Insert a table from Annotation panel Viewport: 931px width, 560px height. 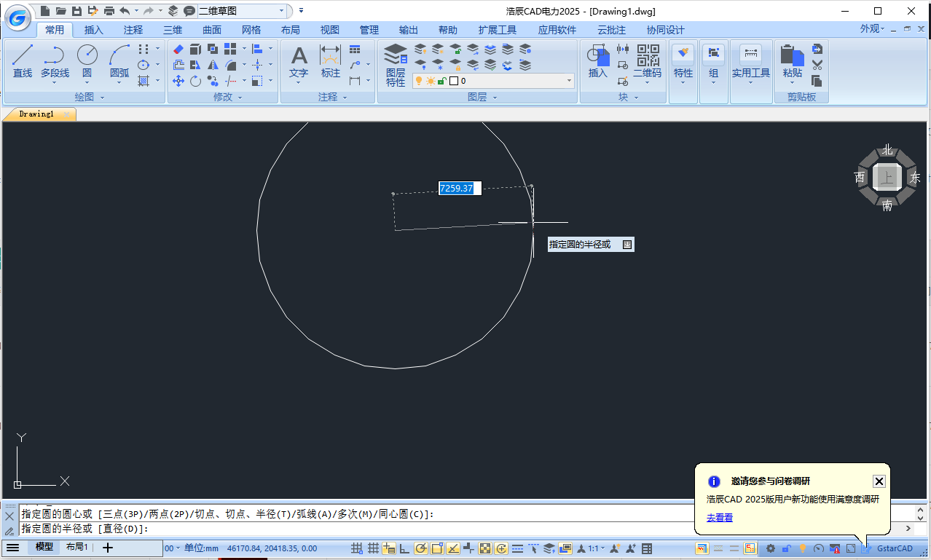355,50
